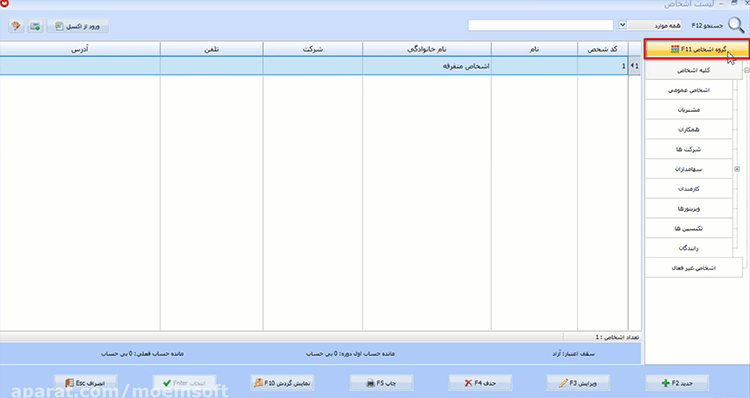Click the row indicator arrow for row 1
Image resolution: width=750 pixels, height=398 pixels.
tap(635, 66)
